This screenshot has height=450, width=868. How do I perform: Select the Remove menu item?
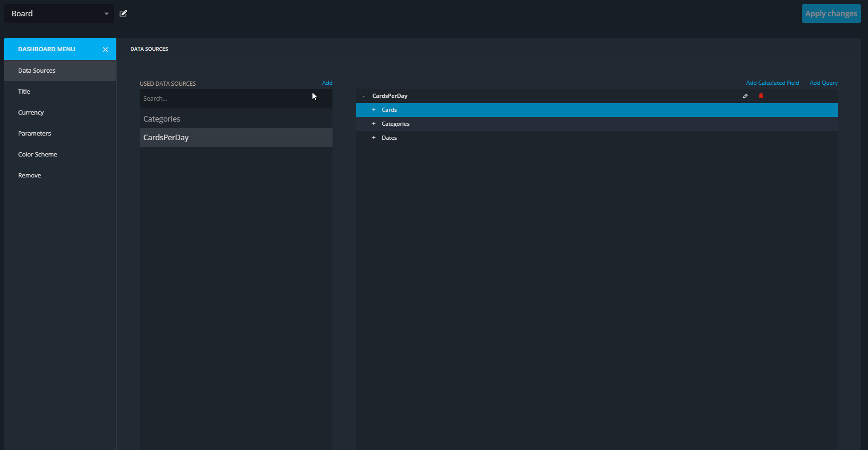tap(60, 175)
